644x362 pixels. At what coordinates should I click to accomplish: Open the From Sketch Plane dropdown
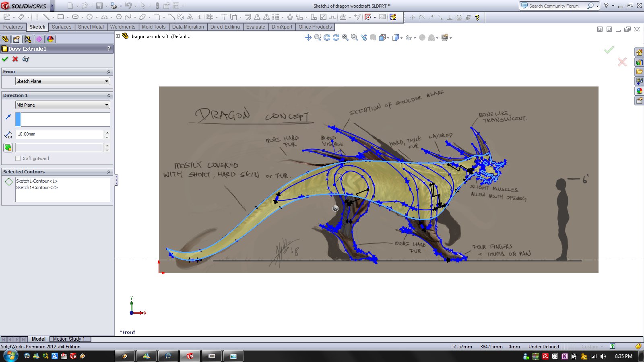[62, 81]
